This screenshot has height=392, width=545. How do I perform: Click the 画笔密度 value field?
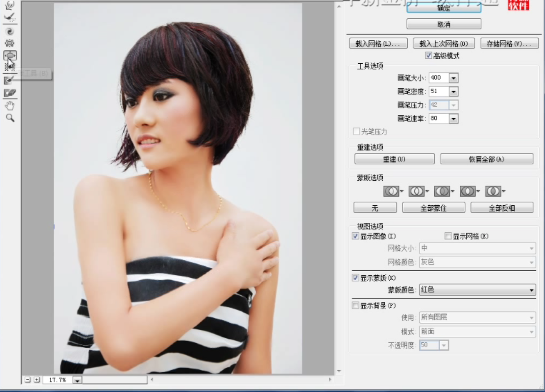pyautogui.click(x=439, y=91)
